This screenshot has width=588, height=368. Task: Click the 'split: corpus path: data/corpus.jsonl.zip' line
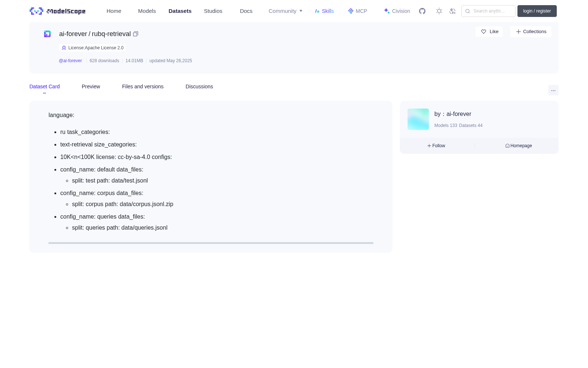[x=123, y=204]
